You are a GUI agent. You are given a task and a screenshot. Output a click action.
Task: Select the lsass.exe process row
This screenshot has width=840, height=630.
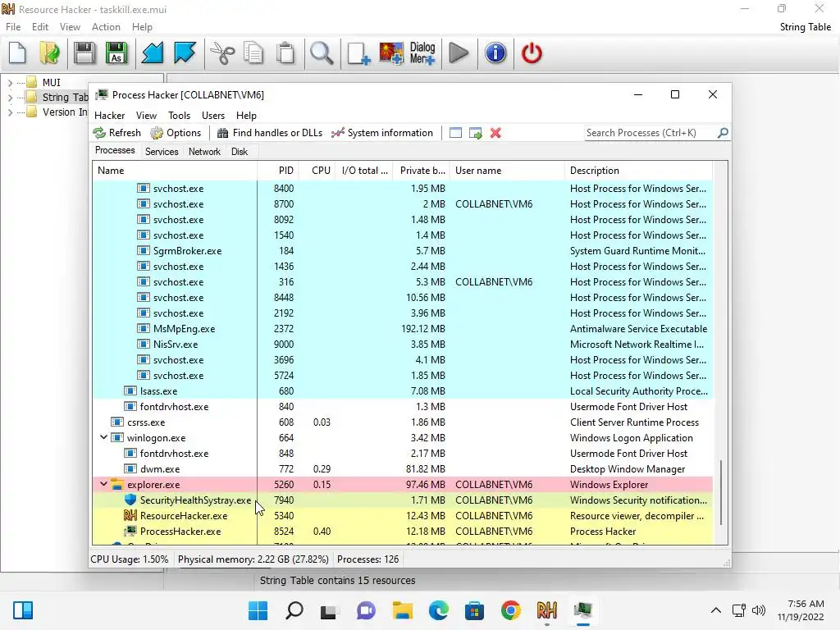point(402,391)
